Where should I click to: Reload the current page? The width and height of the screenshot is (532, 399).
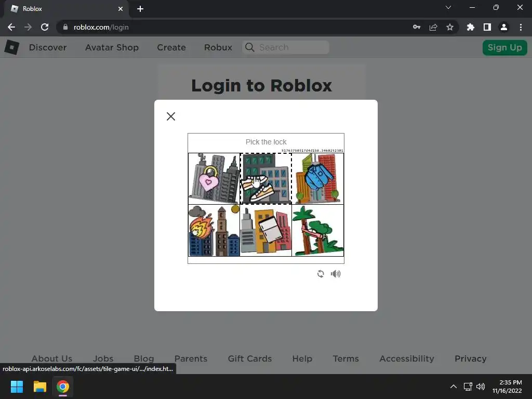45,27
